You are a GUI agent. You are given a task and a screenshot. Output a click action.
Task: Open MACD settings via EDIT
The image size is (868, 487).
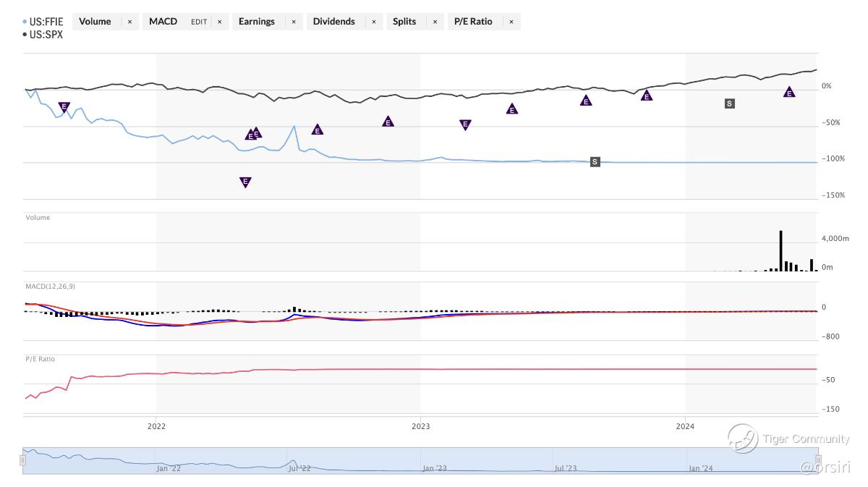click(x=199, y=22)
